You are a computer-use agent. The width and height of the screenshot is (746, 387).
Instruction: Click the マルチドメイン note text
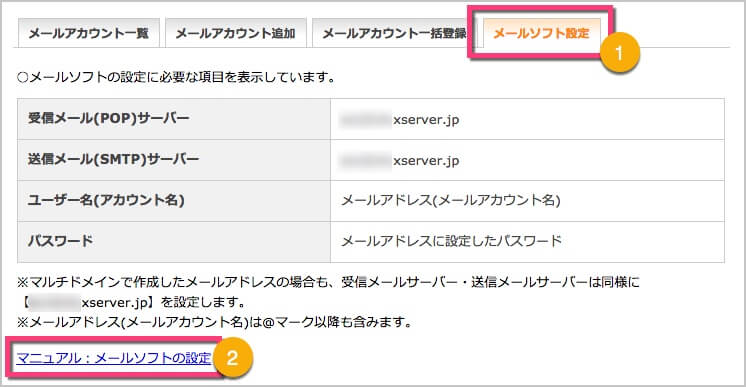pos(328,282)
